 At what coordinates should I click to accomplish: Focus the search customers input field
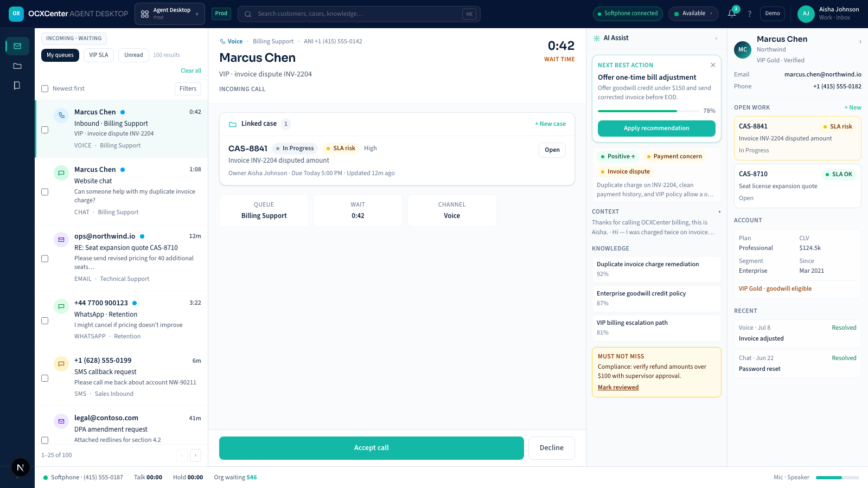tap(359, 14)
